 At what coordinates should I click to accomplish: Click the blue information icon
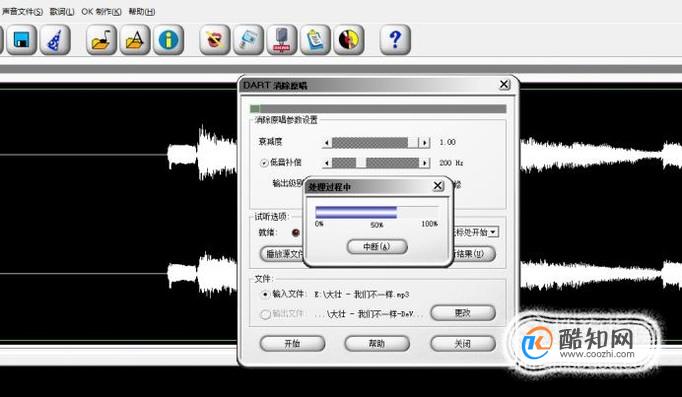coord(168,40)
